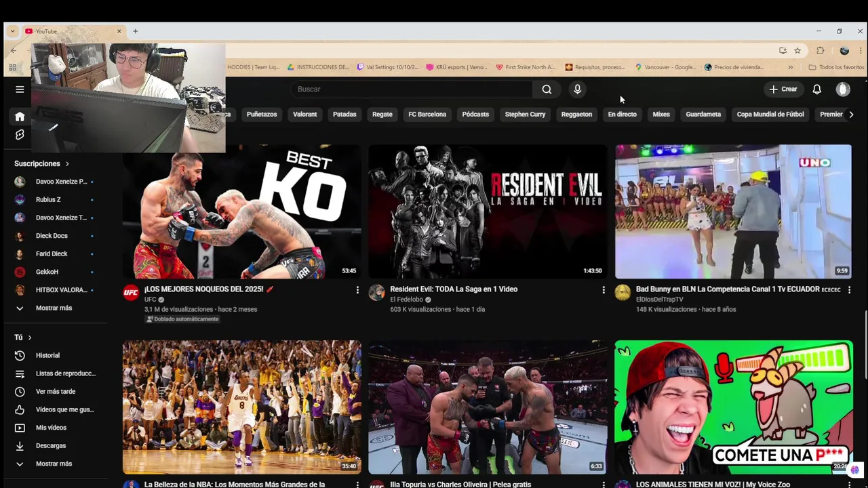868x488 pixels.
Task: Open Farid Dieck subscription channel
Action: pos(54,253)
